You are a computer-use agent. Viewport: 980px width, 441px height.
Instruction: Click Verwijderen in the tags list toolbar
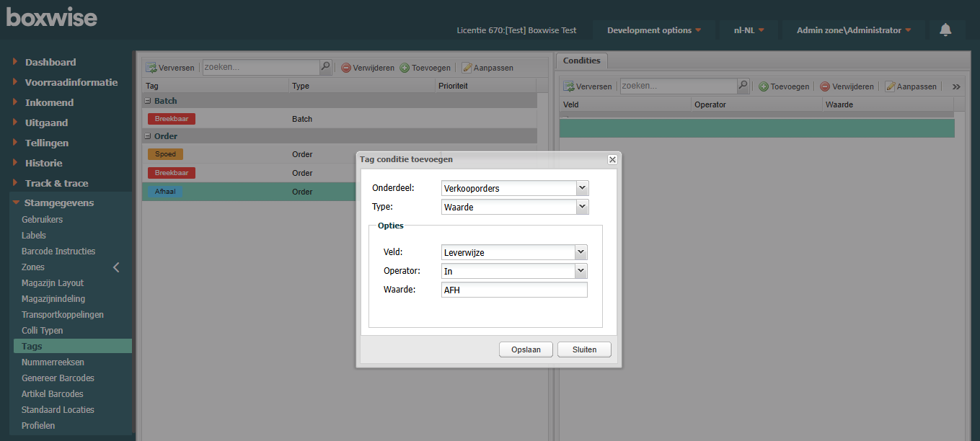(368, 68)
